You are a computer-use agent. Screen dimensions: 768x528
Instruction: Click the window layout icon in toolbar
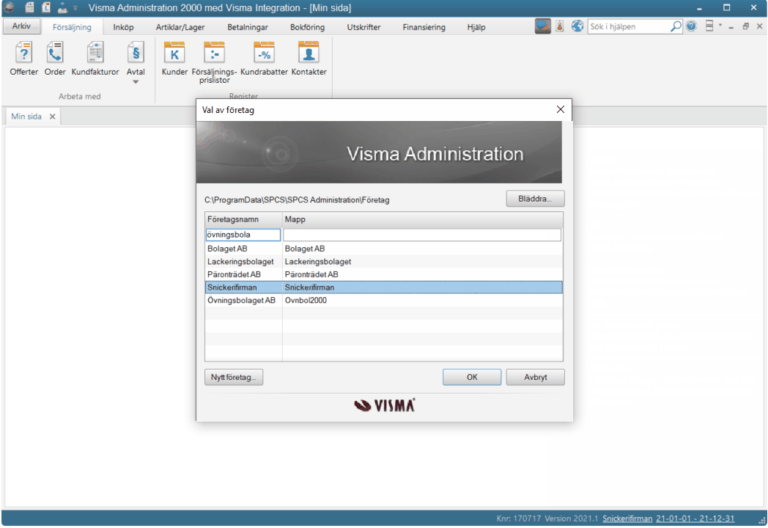[709, 26]
